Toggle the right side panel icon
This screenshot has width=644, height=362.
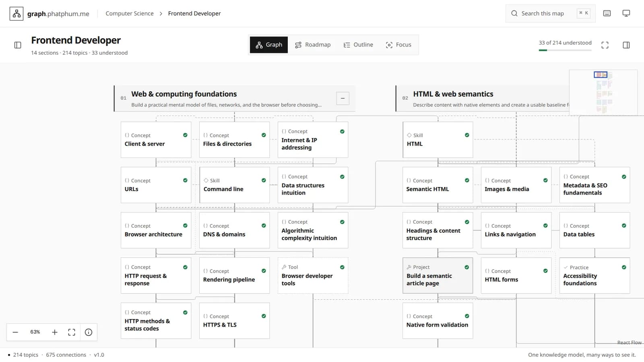click(x=626, y=45)
